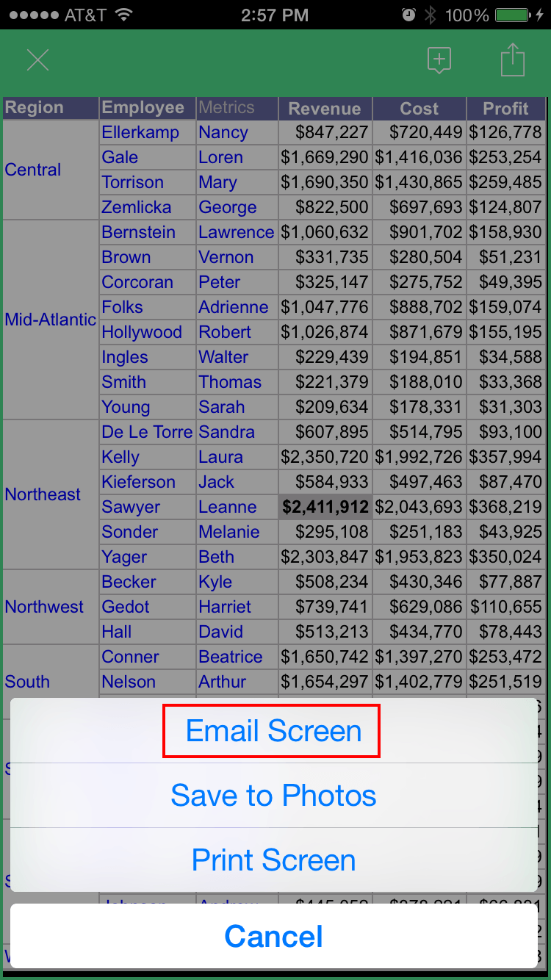
Task: Tap cost value $1,953,823
Action: 419,557
